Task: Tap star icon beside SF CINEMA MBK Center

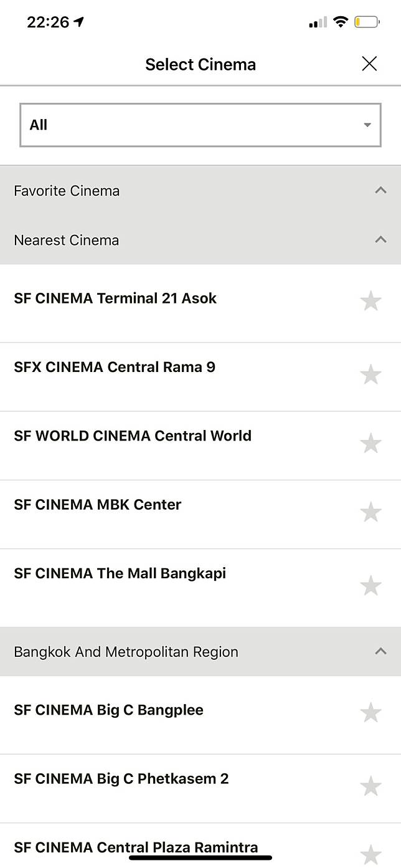Action: point(370,512)
